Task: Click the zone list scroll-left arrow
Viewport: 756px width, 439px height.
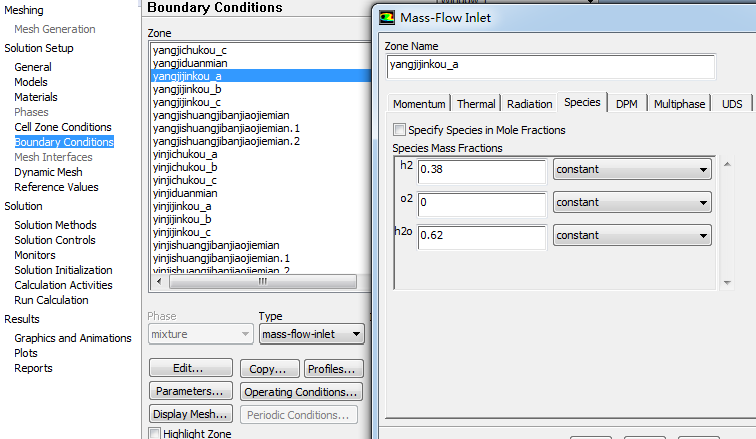Action: tap(159, 281)
